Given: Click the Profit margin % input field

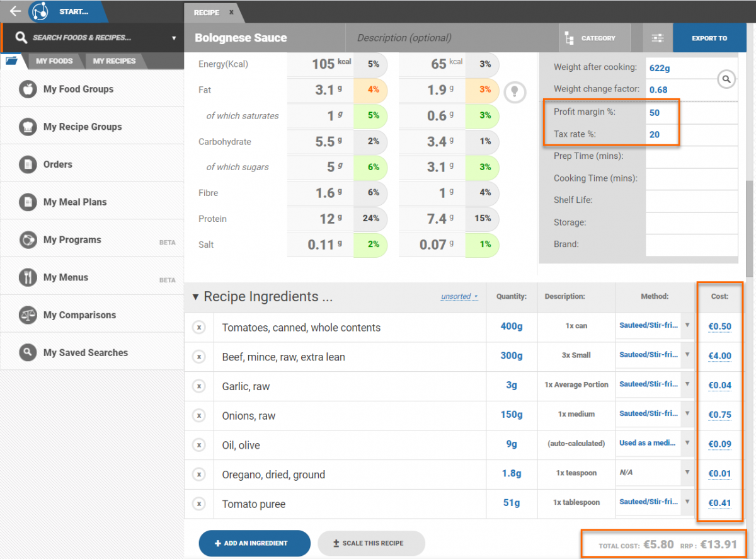Looking at the screenshot, I should click(691, 112).
